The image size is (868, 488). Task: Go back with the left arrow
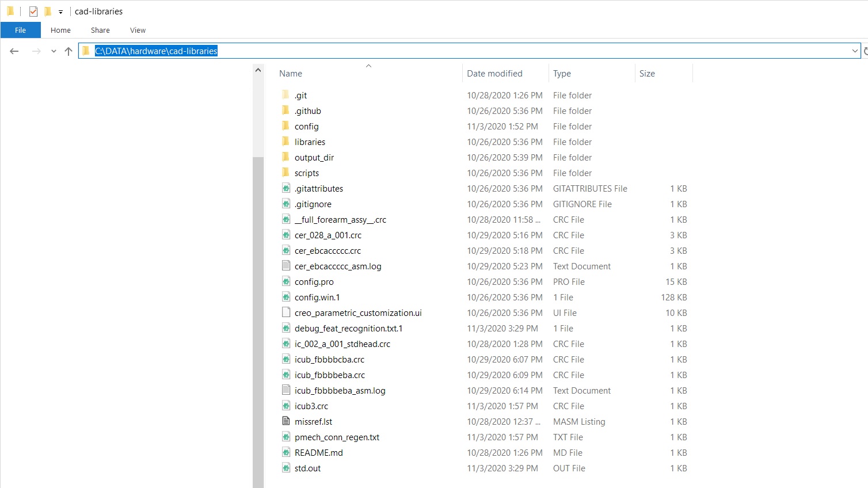click(14, 51)
